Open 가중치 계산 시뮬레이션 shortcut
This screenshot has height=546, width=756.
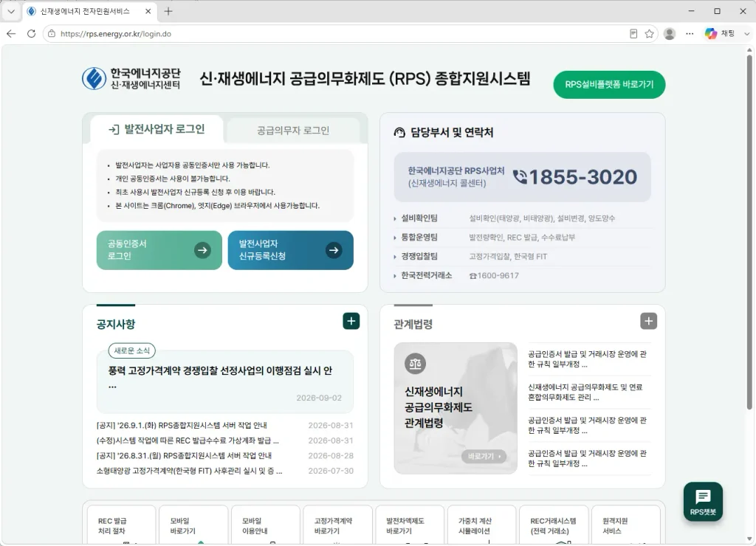481,525
